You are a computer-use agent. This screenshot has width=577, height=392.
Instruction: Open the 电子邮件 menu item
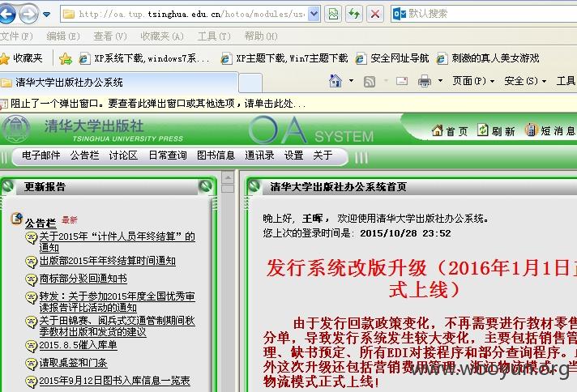[x=41, y=156]
